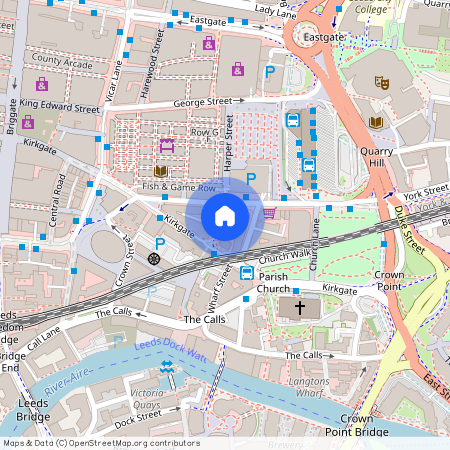Select the theatre masks icon

pyautogui.click(x=382, y=82)
